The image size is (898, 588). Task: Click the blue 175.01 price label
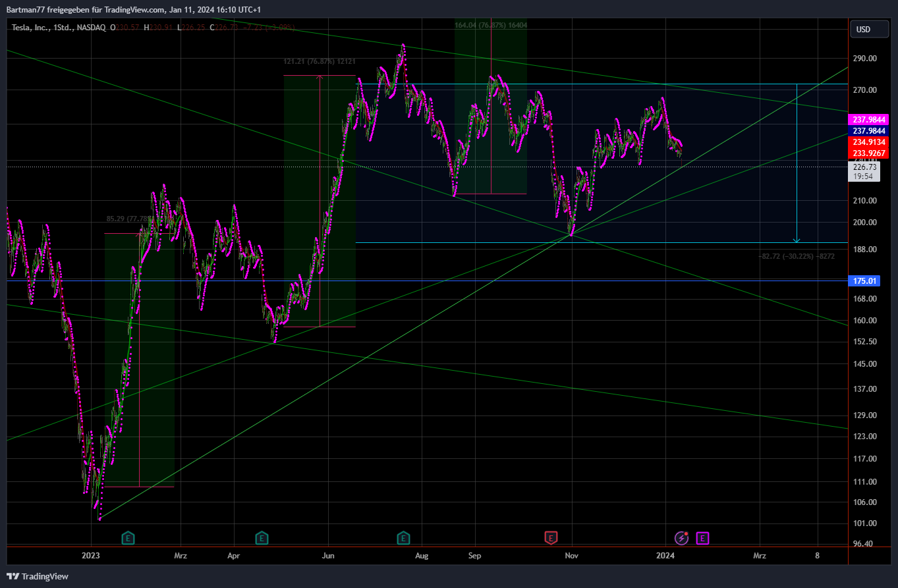click(865, 281)
